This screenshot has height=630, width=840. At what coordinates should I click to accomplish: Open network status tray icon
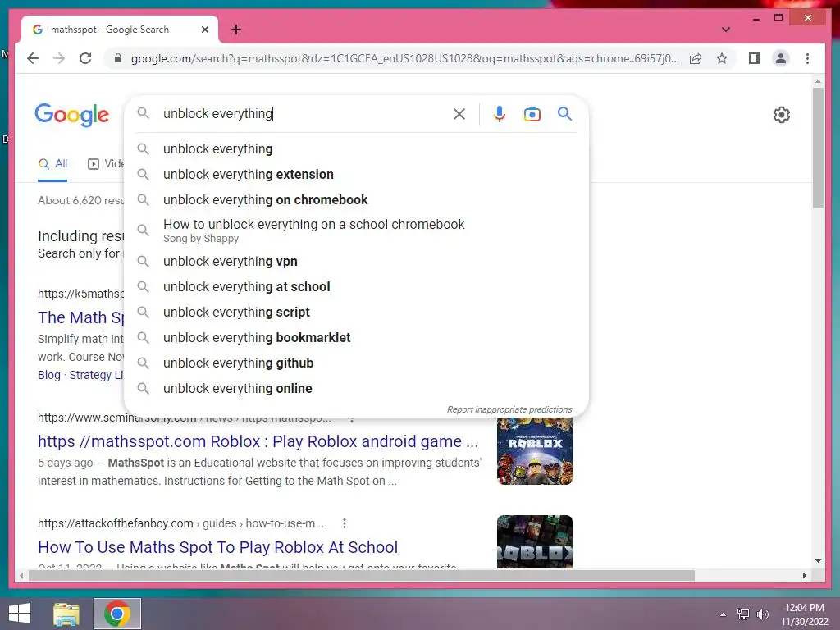(x=743, y=614)
